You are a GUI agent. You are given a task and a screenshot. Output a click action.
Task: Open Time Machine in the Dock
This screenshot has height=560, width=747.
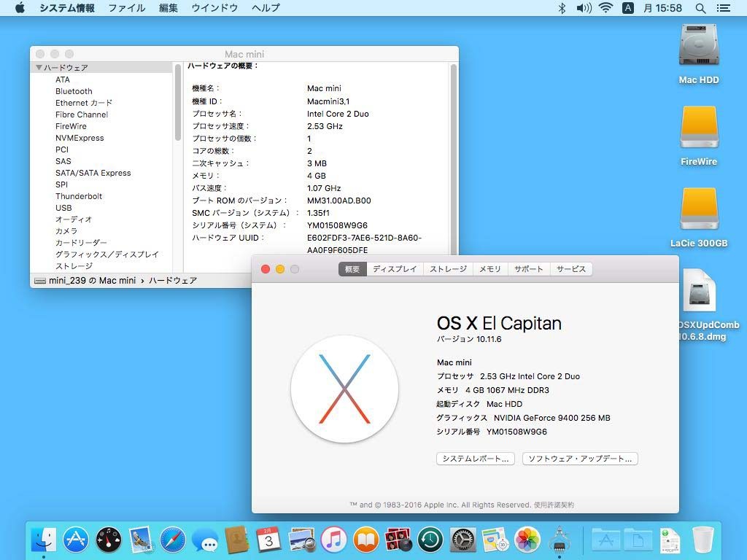430,540
